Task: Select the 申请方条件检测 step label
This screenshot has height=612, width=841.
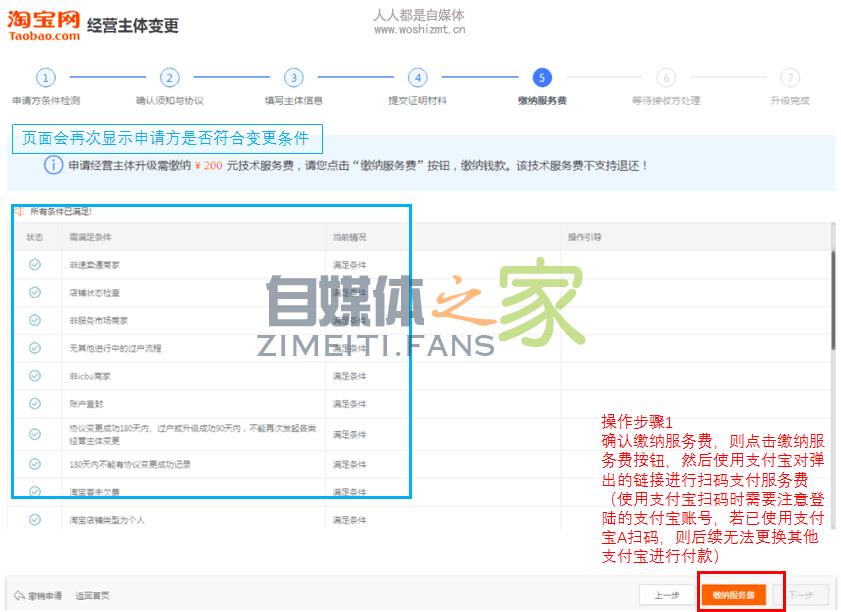Action: 45,99
